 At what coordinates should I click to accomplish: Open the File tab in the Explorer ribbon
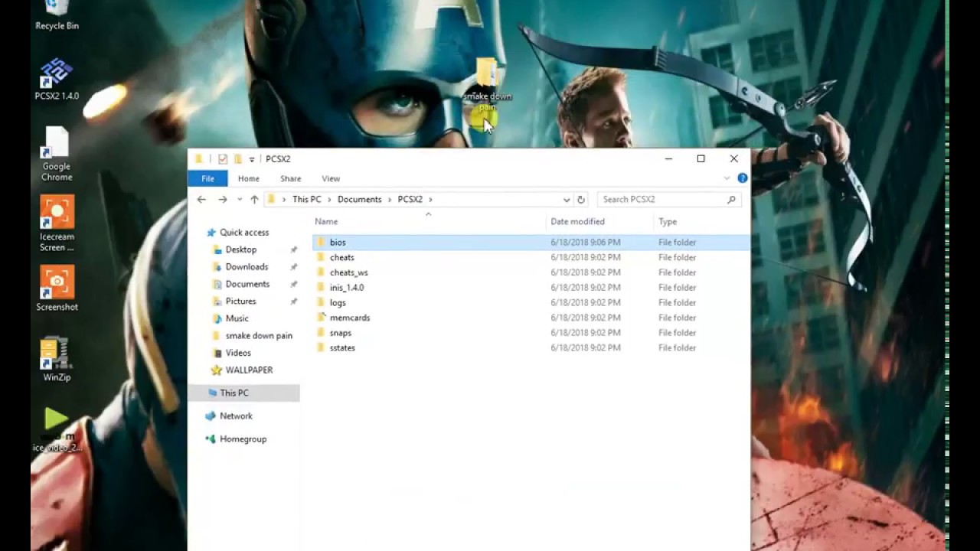207,178
